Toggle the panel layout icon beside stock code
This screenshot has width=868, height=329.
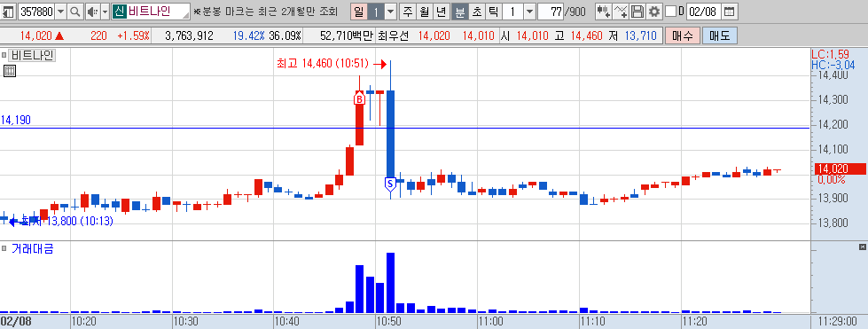tap(8, 11)
